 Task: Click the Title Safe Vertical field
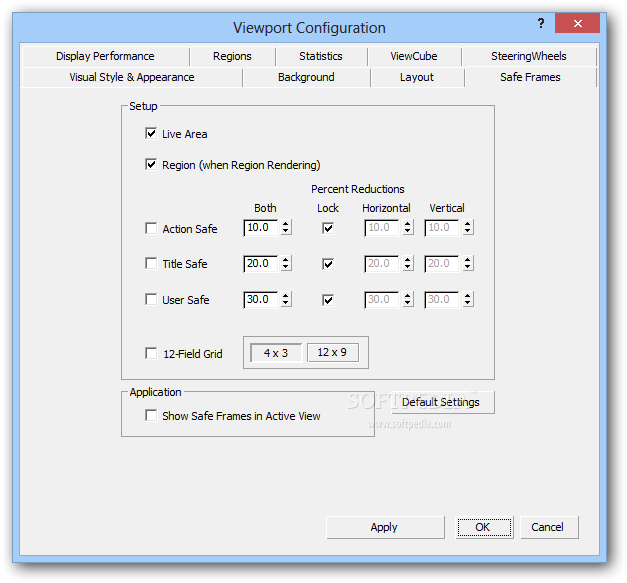click(442, 264)
